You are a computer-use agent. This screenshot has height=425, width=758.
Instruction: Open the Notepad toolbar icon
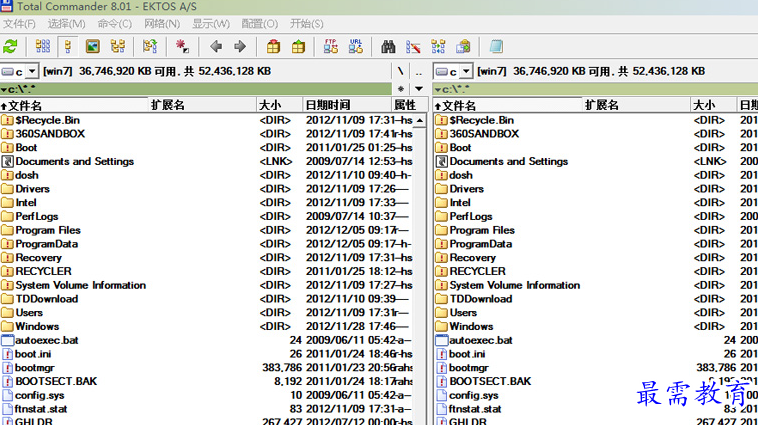pos(496,46)
